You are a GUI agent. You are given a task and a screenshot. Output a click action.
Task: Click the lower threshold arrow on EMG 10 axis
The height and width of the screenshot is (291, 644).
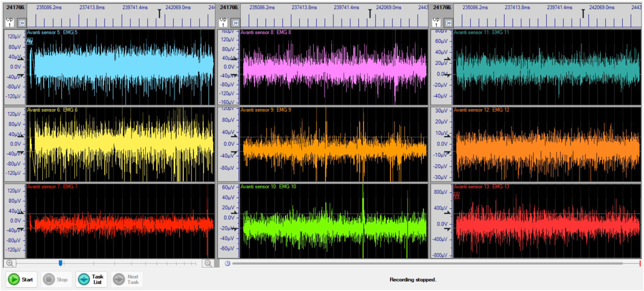(235, 229)
